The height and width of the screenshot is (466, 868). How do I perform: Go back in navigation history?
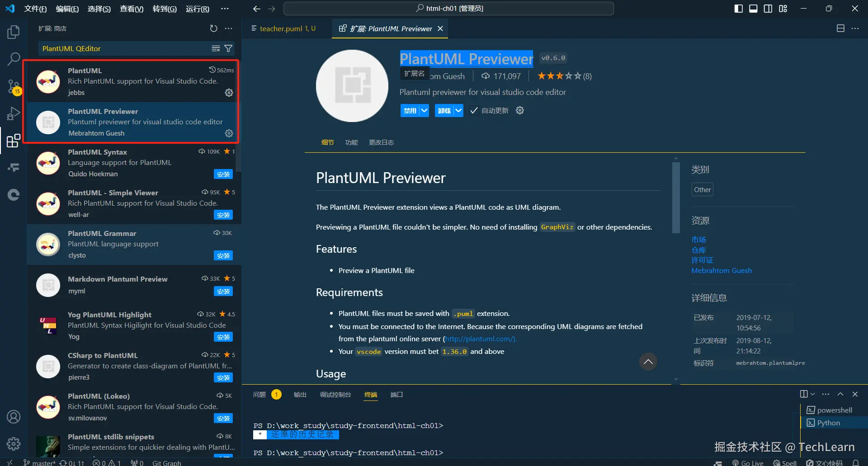pyautogui.click(x=257, y=9)
